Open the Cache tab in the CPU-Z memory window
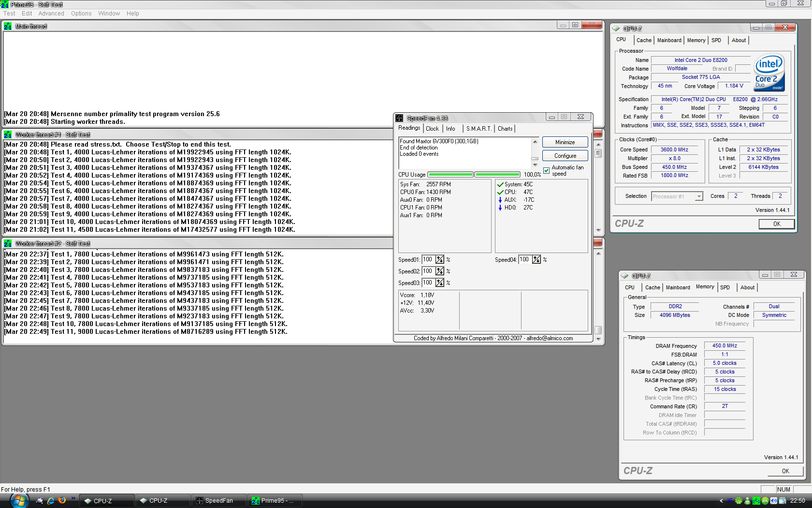The height and width of the screenshot is (508, 812). pos(652,287)
